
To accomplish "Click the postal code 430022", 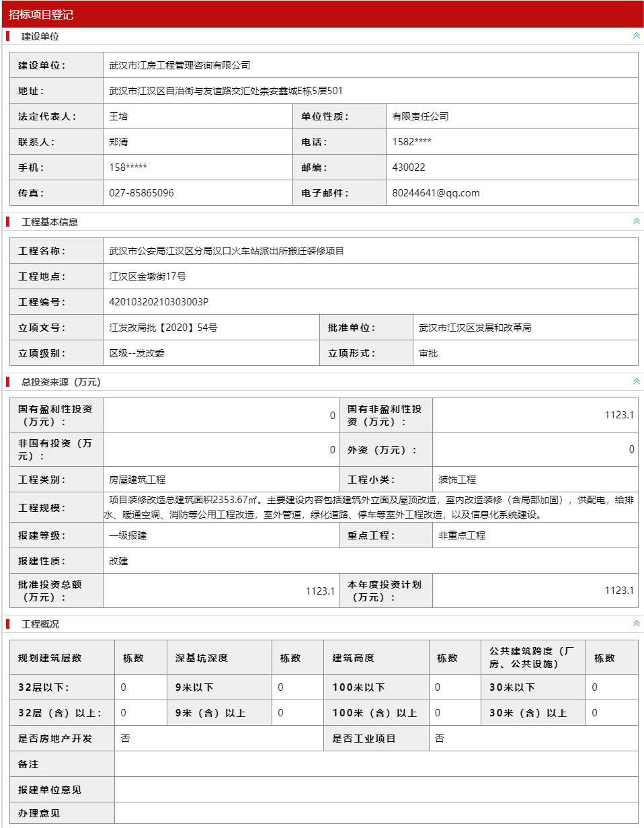I will tap(409, 167).
